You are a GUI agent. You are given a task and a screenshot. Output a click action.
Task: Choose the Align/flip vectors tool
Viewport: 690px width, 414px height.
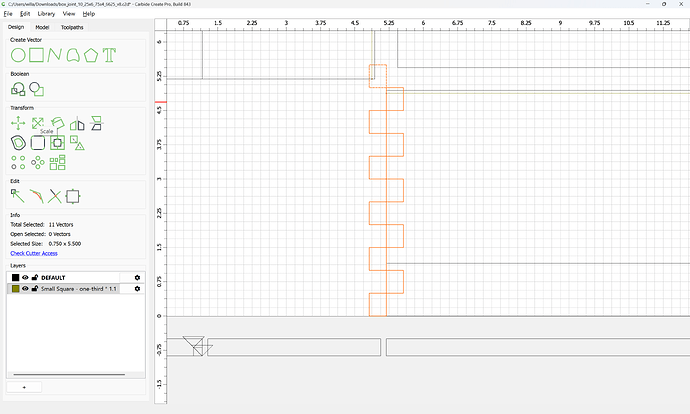96,123
